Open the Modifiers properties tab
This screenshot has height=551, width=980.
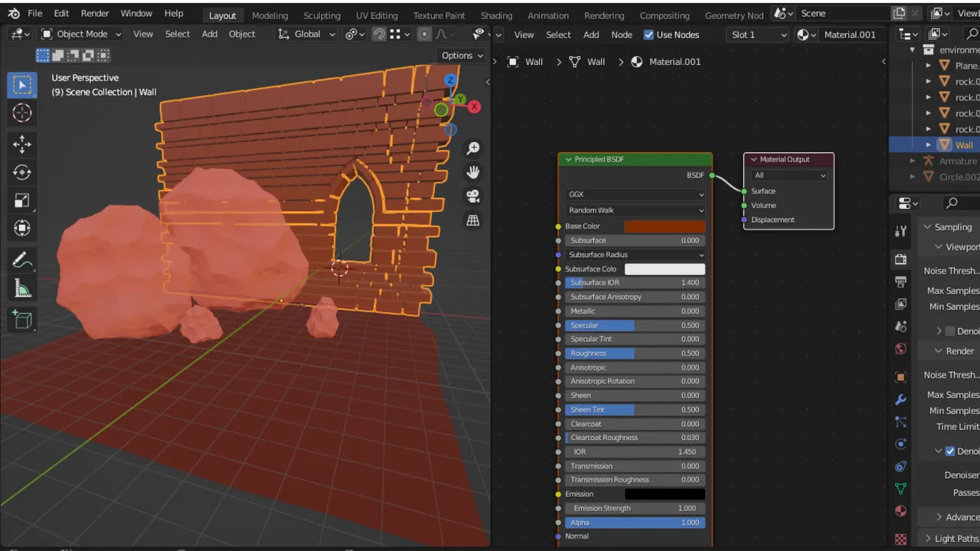[900, 399]
